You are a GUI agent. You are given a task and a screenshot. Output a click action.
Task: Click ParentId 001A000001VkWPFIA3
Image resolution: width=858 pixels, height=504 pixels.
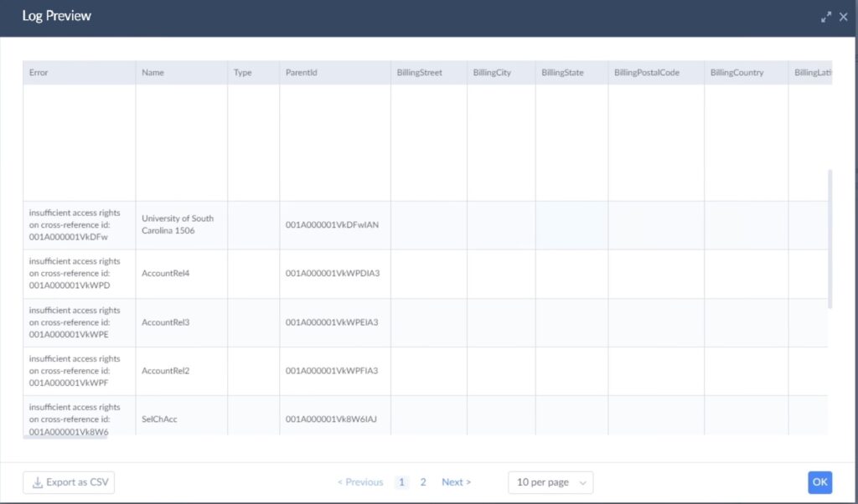332,371
